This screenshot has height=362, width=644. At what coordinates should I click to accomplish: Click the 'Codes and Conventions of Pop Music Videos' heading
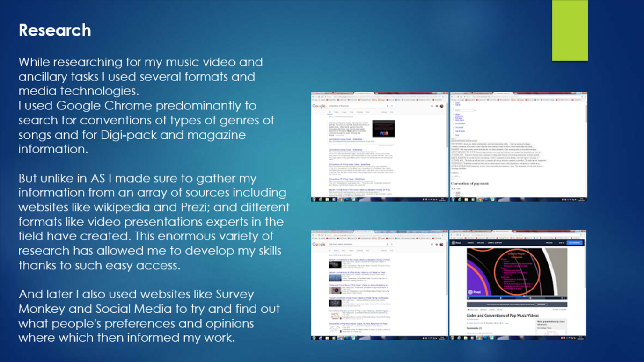[x=503, y=315]
